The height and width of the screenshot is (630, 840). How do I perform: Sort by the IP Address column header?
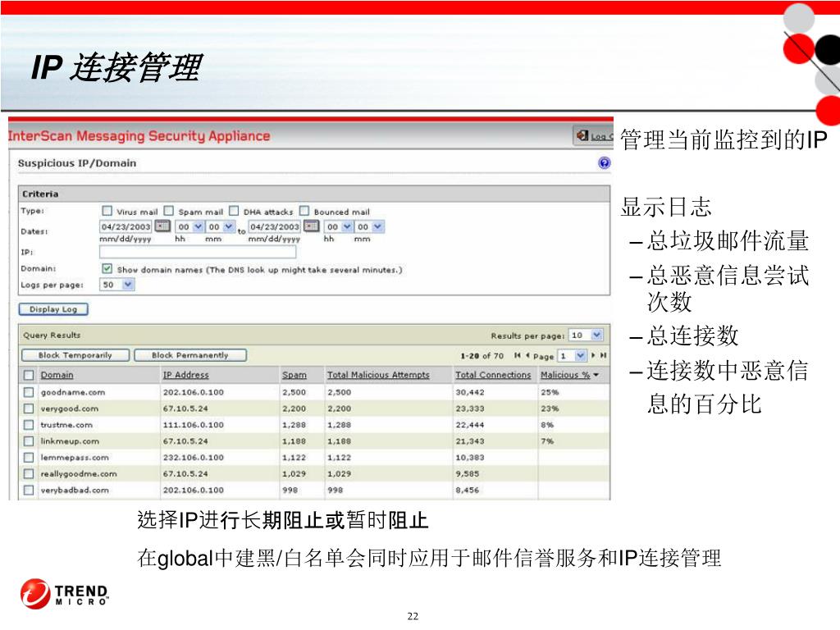[x=186, y=375]
